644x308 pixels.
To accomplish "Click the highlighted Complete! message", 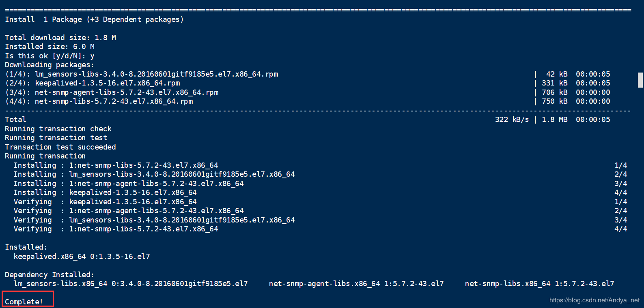I will (x=24, y=302).
